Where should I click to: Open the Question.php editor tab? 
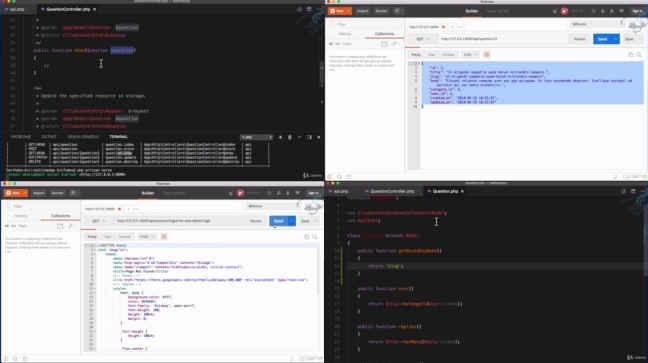point(445,191)
